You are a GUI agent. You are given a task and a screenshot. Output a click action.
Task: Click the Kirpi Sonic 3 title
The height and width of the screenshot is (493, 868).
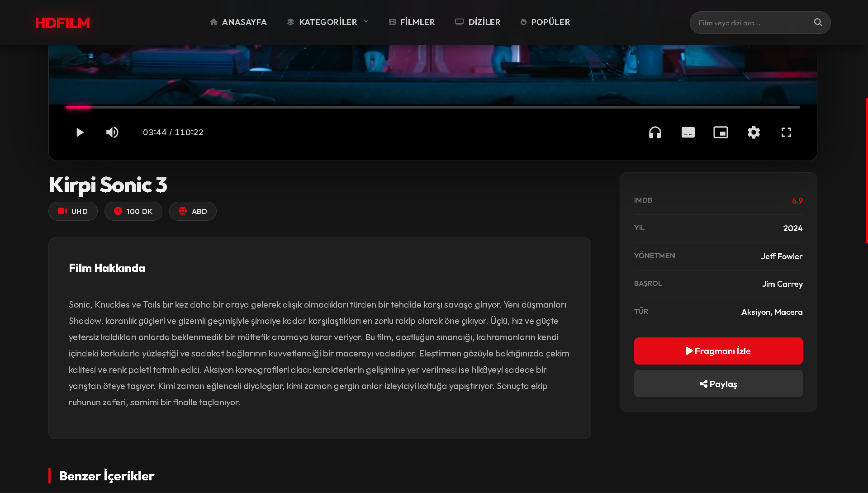pos(108,185)
